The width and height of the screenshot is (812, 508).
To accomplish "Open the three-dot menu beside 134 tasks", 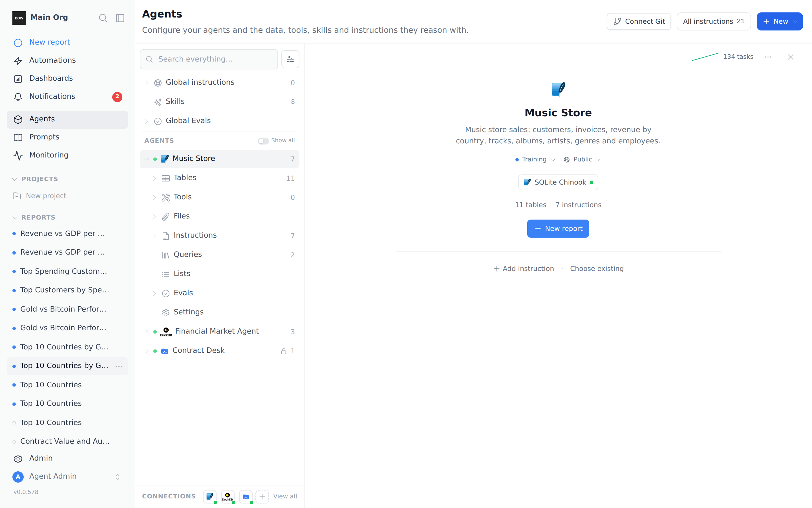I will click(768, 57).
